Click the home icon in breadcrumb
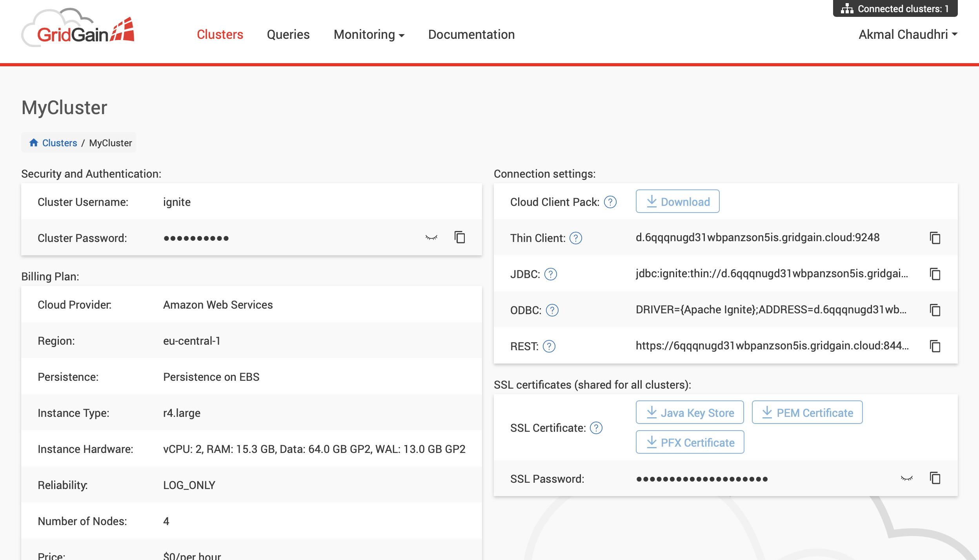The height and width of the screenshot is (560, 979). (34, 142)
